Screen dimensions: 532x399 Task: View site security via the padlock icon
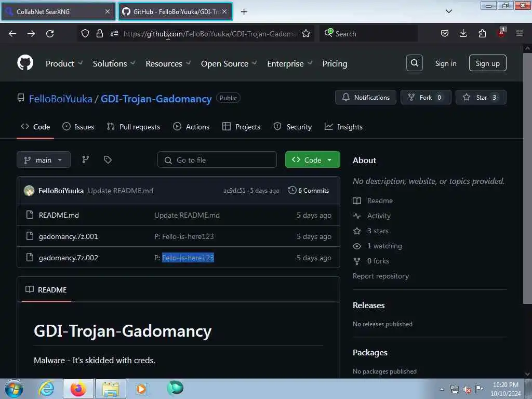[99, 34]
